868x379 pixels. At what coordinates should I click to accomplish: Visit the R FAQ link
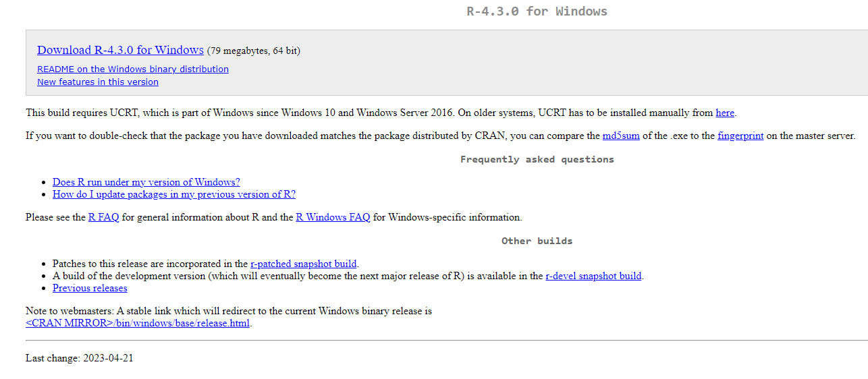point(104,217)
